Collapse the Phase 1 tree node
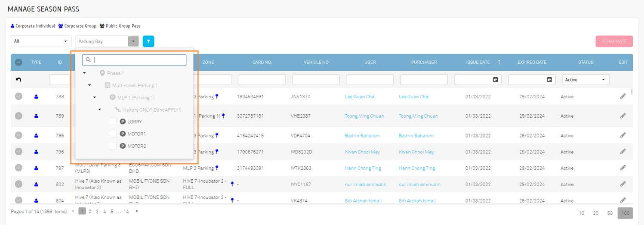The width and height of the screenshot is (644, 225). 85,73
